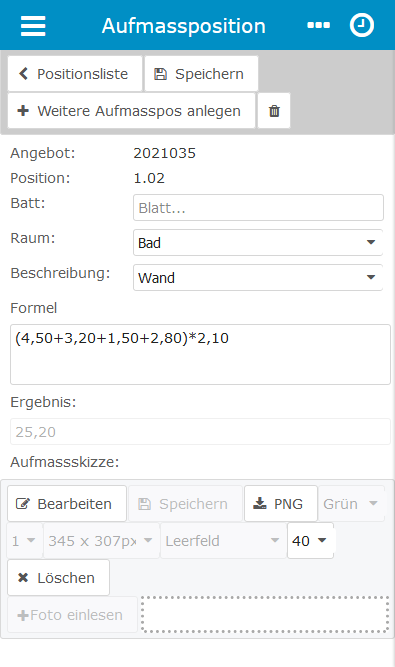Open the Grün color dropdown

point(351,504)
